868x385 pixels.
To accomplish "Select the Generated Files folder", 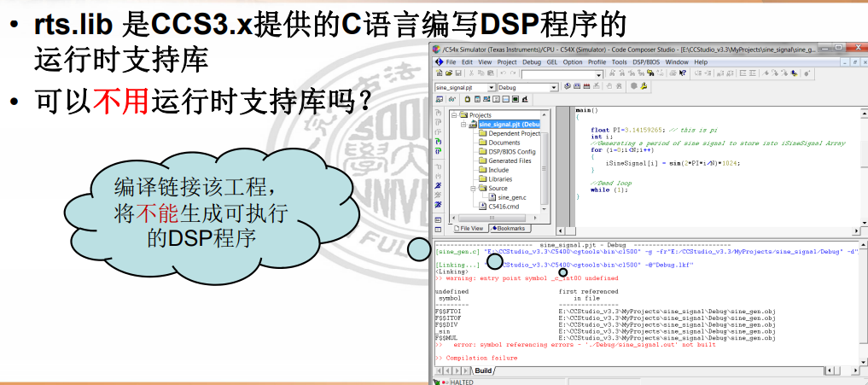I will point(504,160).
